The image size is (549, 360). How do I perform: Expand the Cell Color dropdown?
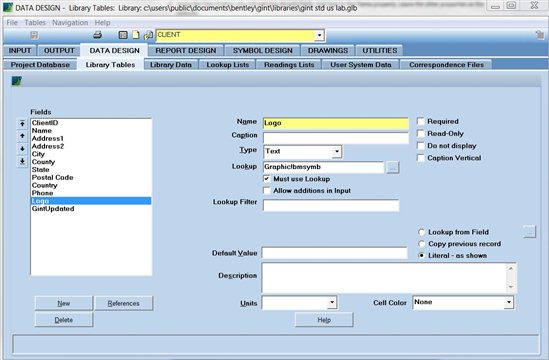509,302
